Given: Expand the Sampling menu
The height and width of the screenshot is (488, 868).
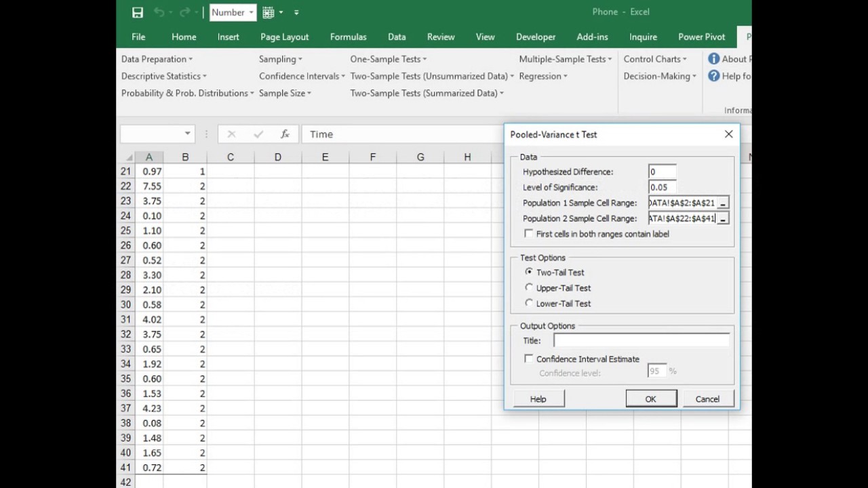Looking at the screenshot, I should [x=280, y=59].
